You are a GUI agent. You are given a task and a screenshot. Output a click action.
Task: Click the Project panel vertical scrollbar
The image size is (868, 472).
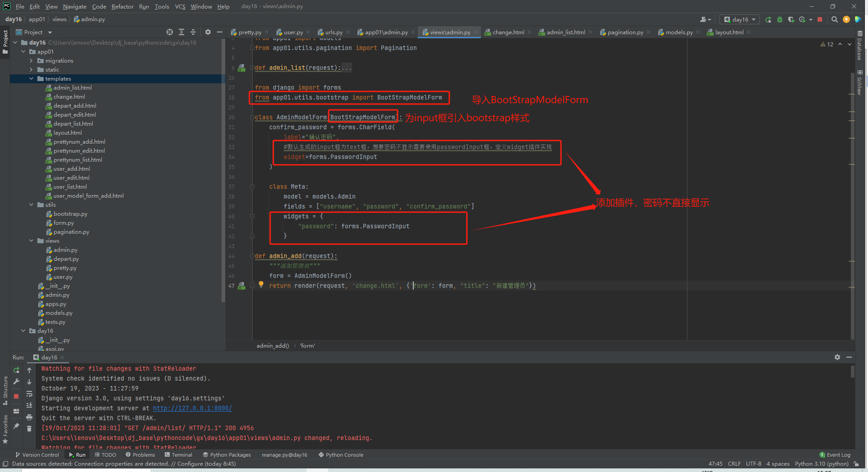pos(223,171)
